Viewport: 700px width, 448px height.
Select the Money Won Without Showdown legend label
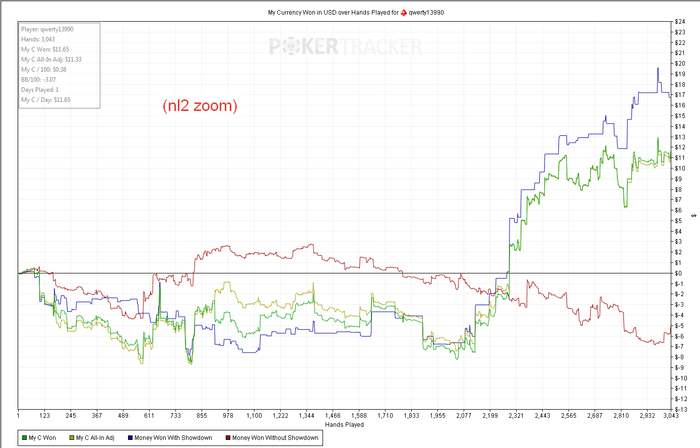coord(275,438)
